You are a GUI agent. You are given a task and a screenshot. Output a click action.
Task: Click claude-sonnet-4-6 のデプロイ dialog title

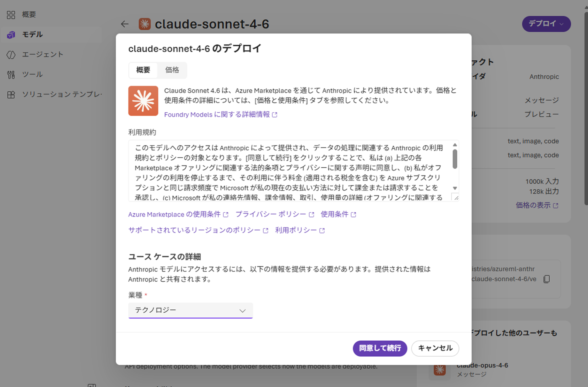pyautogui.click(x=195, y=49)
